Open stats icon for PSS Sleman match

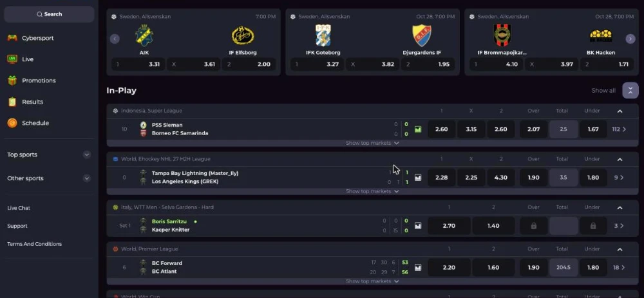[418, 129]
